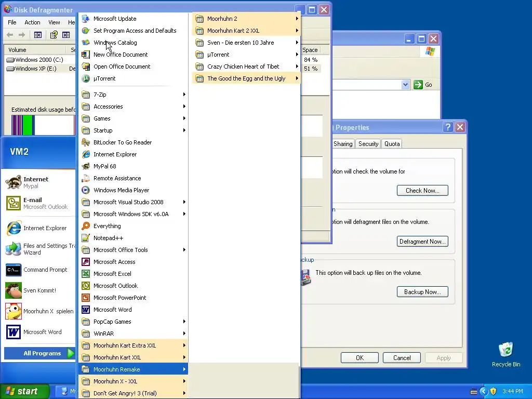
Task: Open µTorrent folder in second column
Action: pyautogui.click(x=246, y=54)
